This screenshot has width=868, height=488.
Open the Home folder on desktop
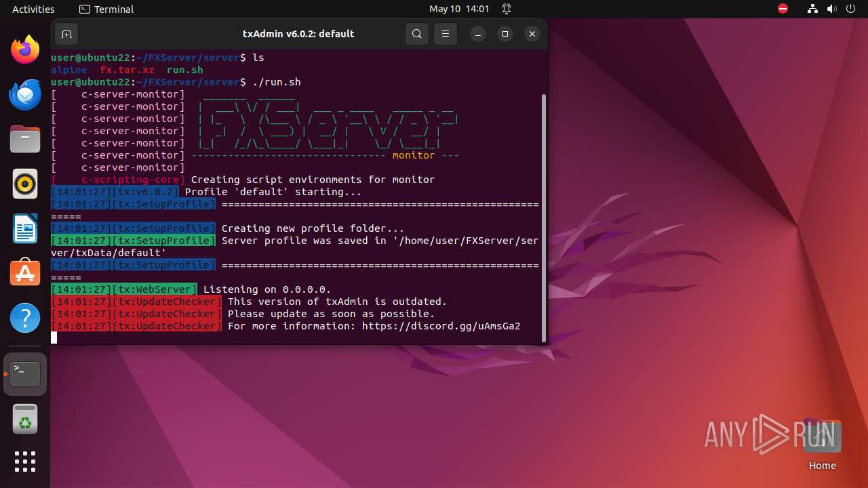(822, 446)
